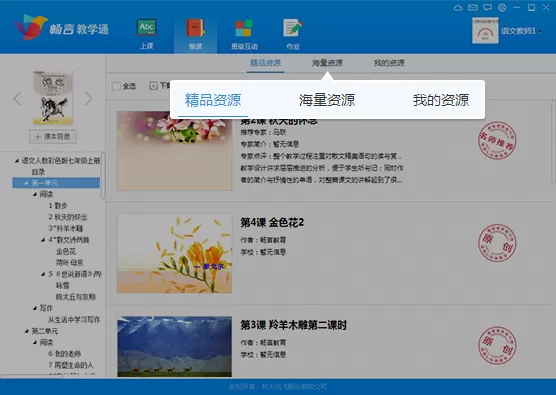556x395 pixels.
Task: Go to next textbook with right arrow
Action: coord(88,99)
